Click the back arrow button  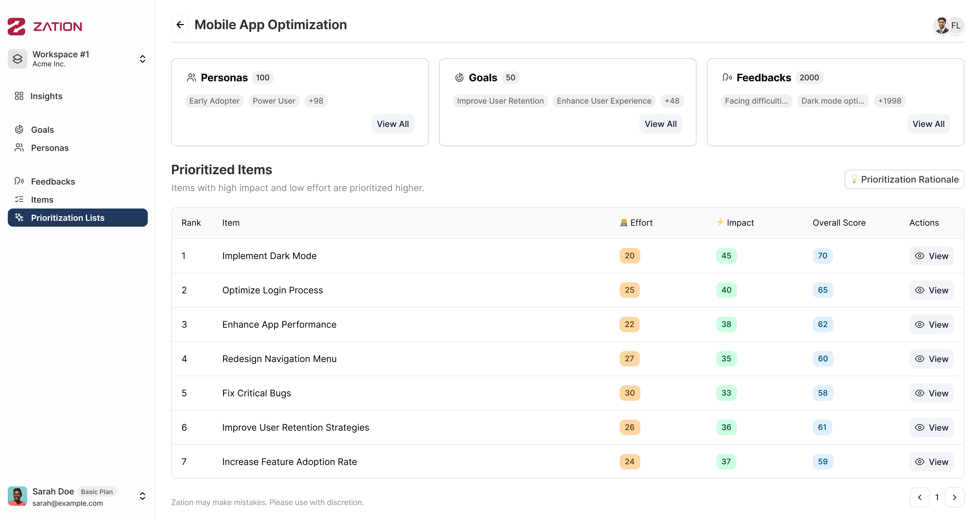pos(180,25)
